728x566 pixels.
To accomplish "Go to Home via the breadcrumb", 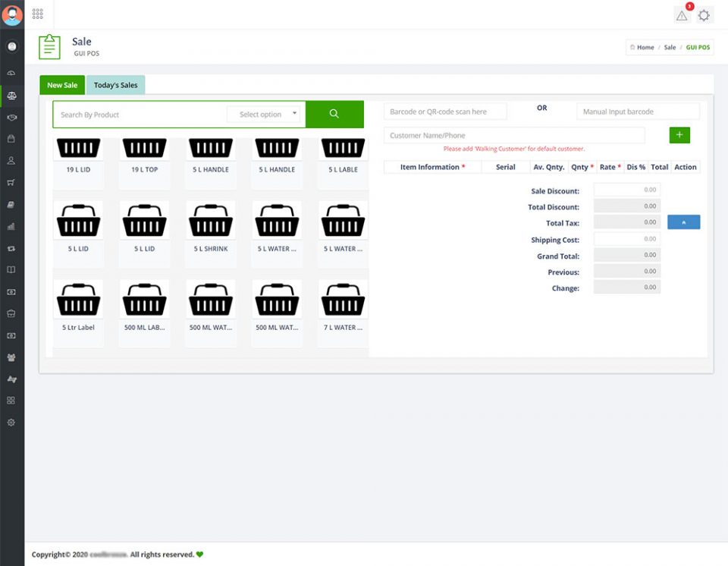I will pos(645,47).
